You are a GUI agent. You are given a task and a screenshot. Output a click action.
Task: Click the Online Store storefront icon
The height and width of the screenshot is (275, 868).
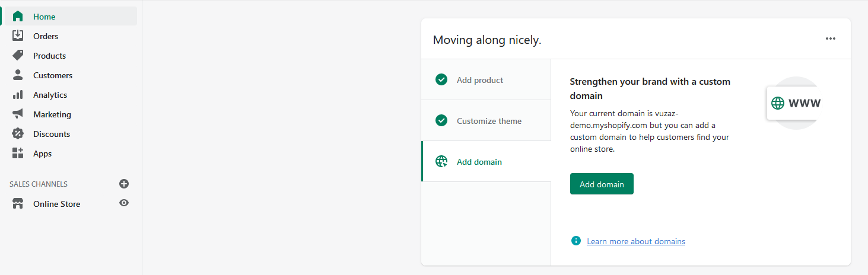tap(18, 204)
